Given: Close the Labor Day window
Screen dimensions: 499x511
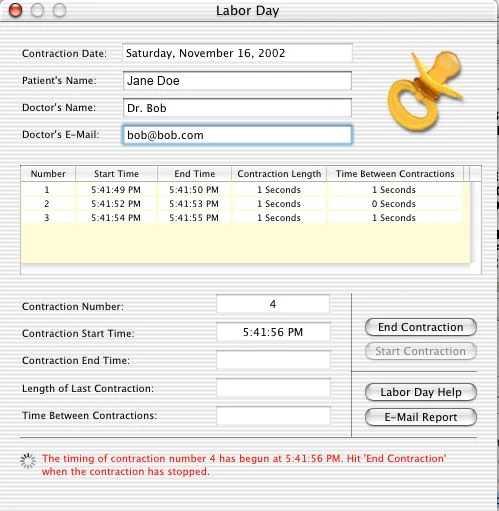Looking at the screenshot, I should tap(15, 10).
